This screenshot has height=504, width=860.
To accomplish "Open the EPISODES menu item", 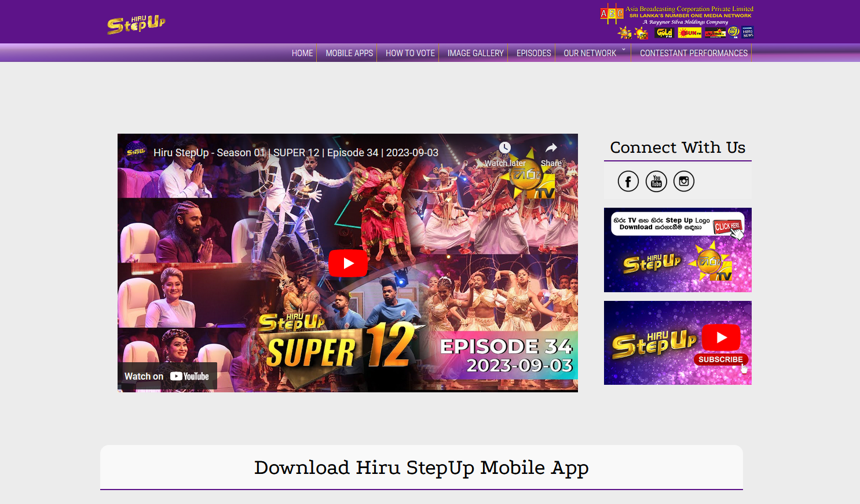I will click(533, 53).
